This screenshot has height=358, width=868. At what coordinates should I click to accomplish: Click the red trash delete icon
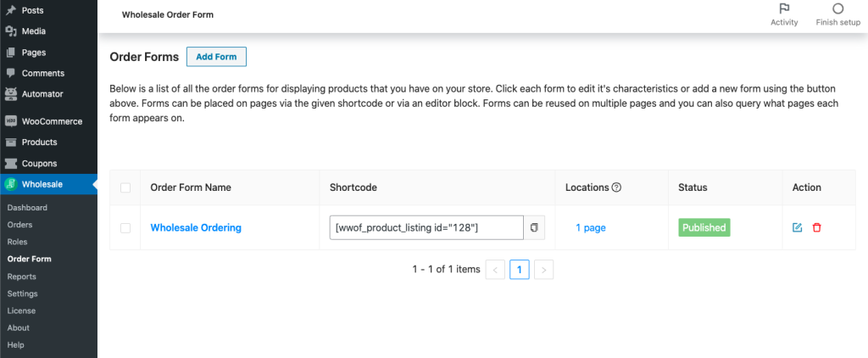[816, 227]
